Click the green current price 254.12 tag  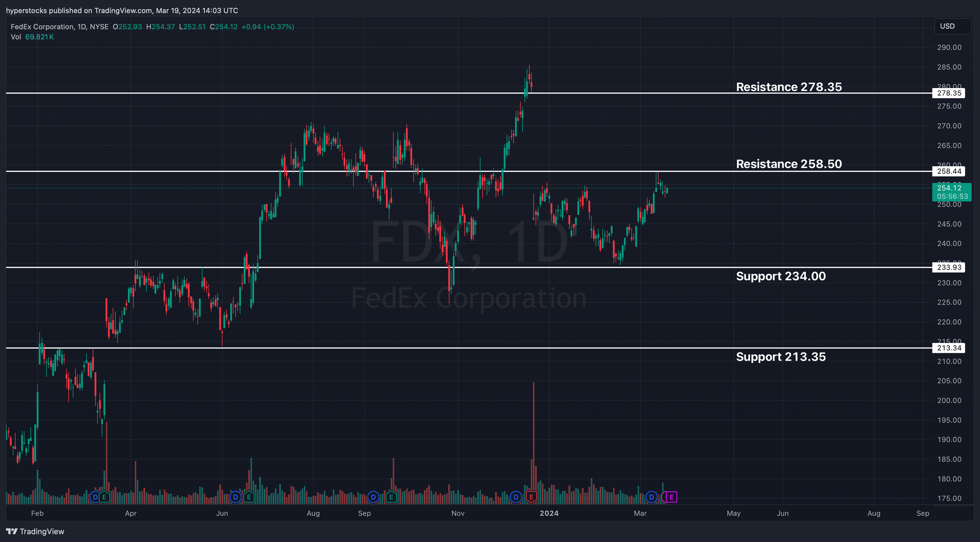[x=951, y=192]
